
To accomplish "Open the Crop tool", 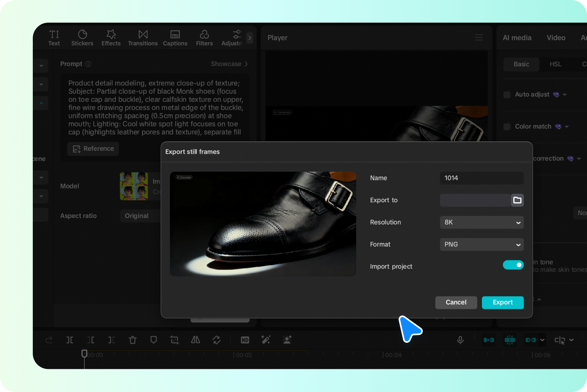I will click(174, 340).
